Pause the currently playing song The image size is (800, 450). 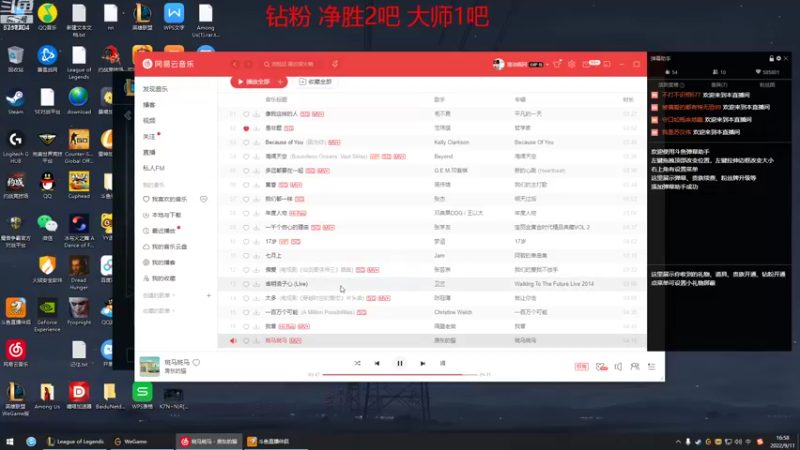pos(399,363)
